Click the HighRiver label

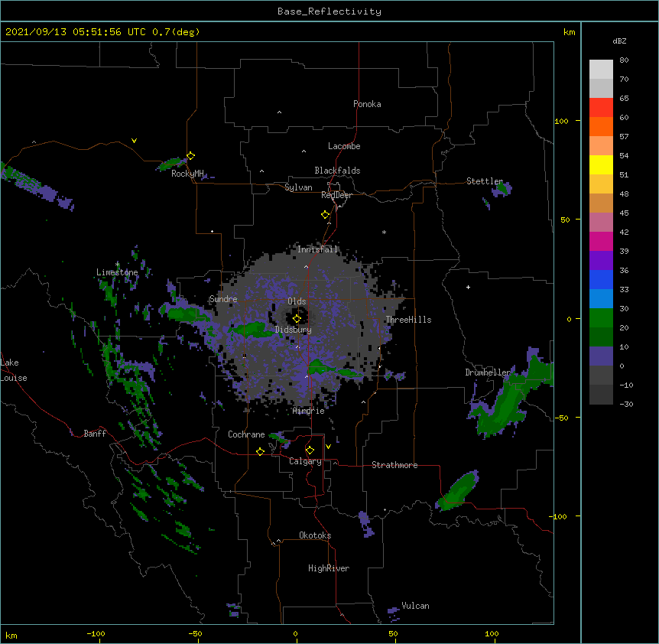point(329,568)
